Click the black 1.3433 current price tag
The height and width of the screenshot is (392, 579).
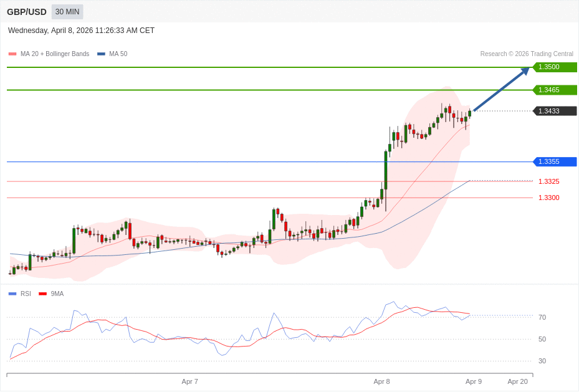click(554, 111)
